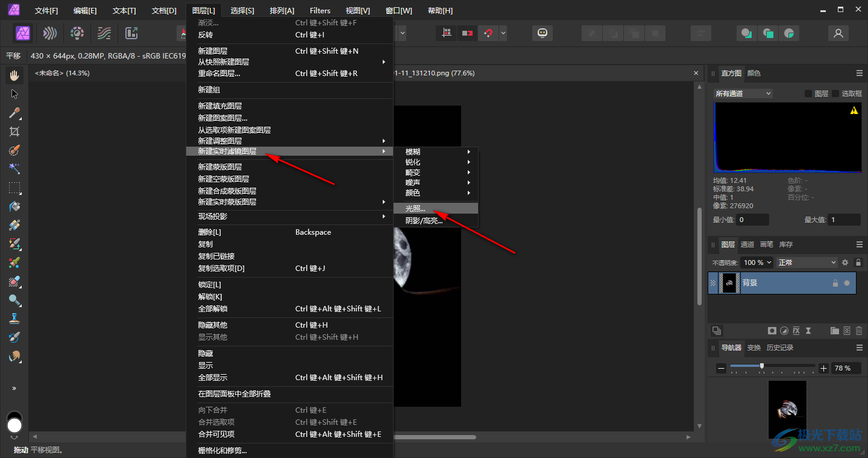Viewport: 868px width, 458px height.
Task: Click the assistant robot icon
Action: tap(542, 33)
